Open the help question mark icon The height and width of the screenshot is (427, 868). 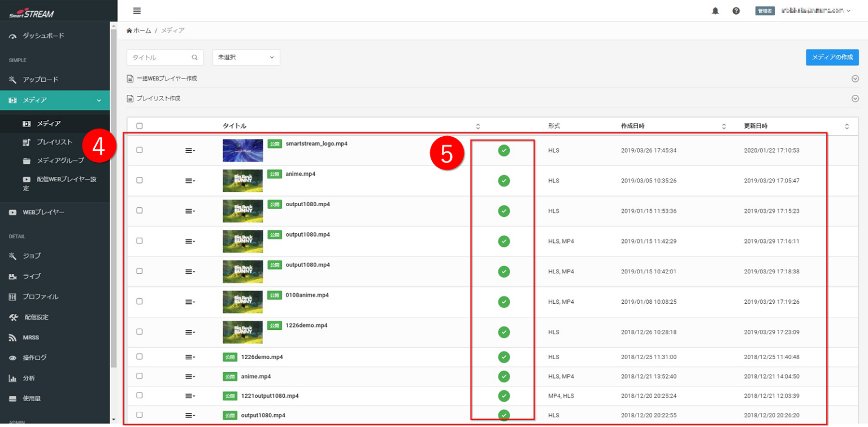coord(736,11)
